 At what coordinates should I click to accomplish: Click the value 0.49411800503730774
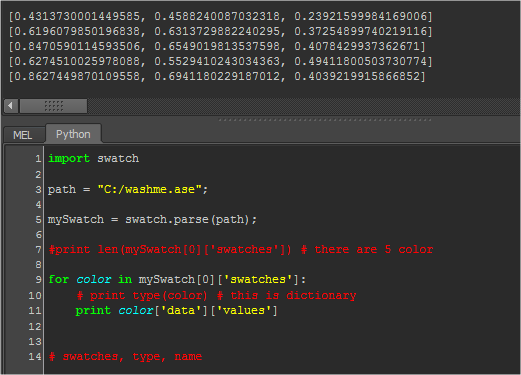coord(360,61)
